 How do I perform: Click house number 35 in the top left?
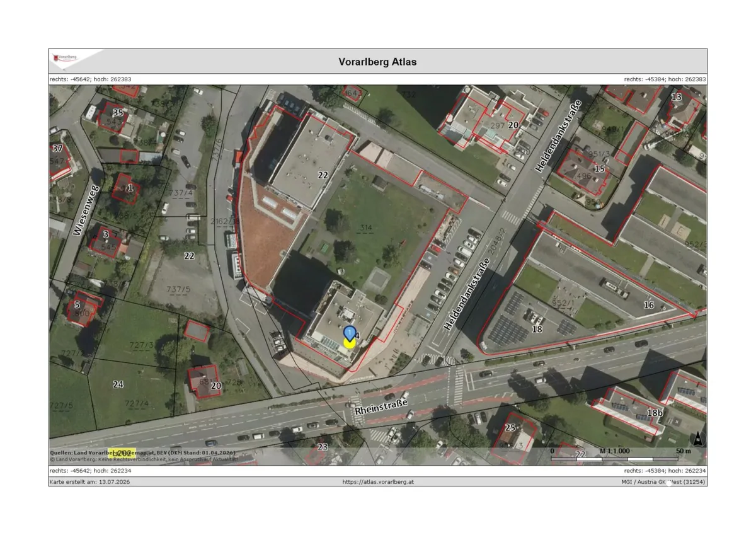pyautogui.click(x=118, y=112)
